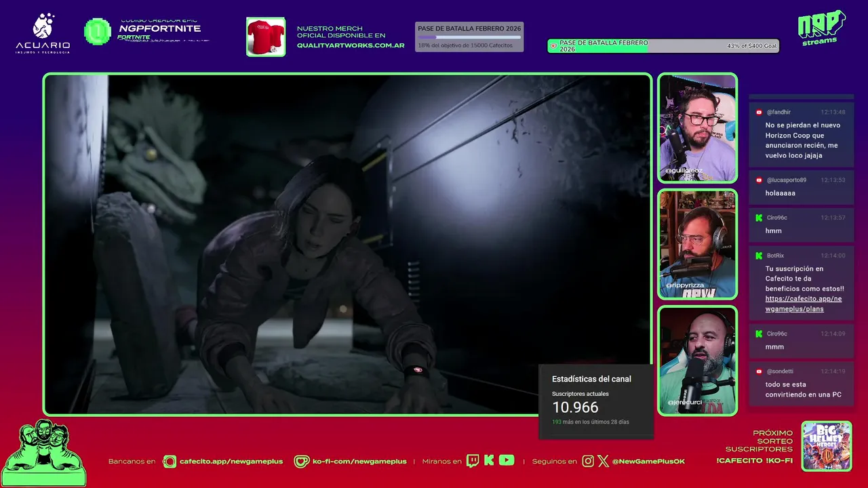Click the 43% of $400 Goal progress bar

pos(663,46)
